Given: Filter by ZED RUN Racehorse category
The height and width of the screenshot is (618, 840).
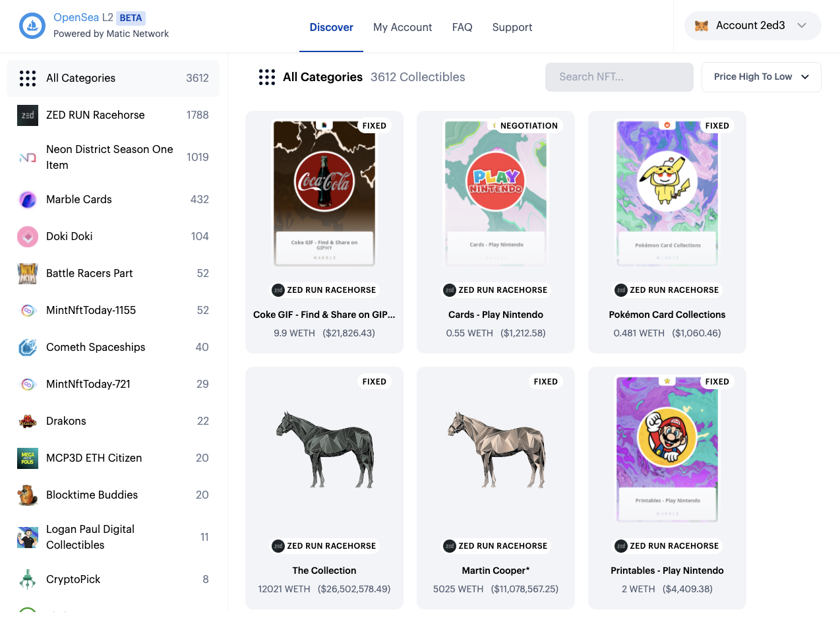Looking at the screenshot, I should coord(113,115).
